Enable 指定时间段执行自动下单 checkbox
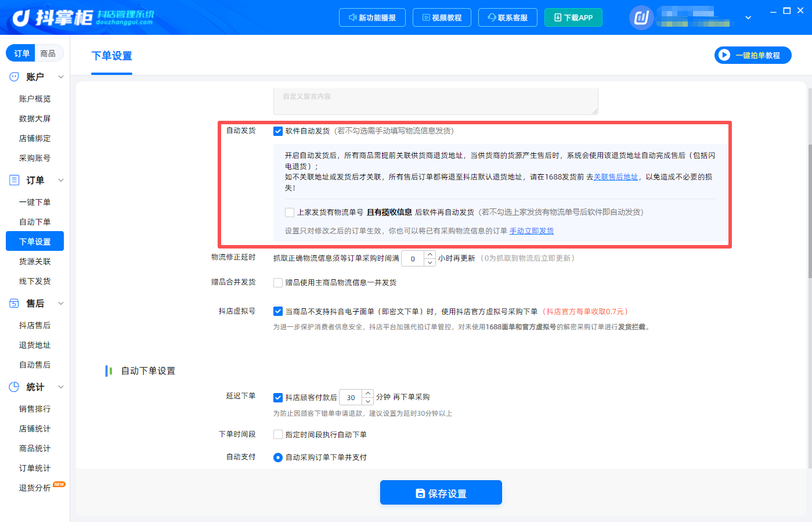Screen dimensions: 812x522 tap(278, 434)
